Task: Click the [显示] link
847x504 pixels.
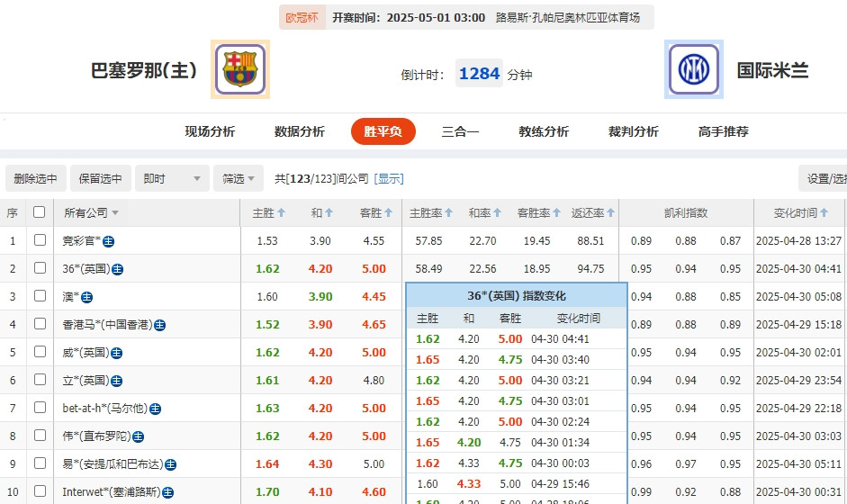Action: [389, 179]
